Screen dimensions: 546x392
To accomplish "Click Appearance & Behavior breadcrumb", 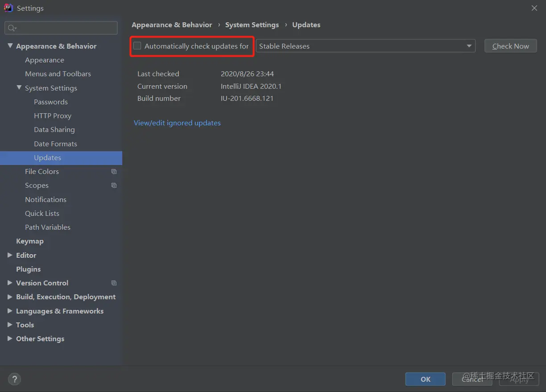I will (172, 25).
